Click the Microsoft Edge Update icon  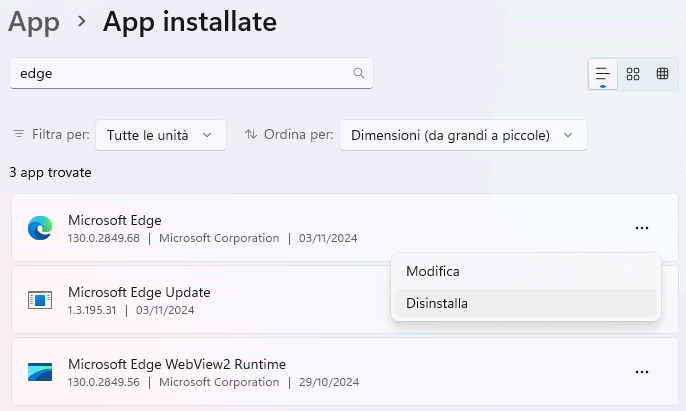pos(40,300)
